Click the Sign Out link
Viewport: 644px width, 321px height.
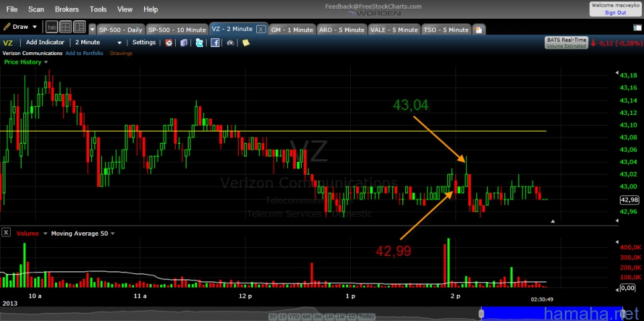pyautogui.click(x=615, y=13)
